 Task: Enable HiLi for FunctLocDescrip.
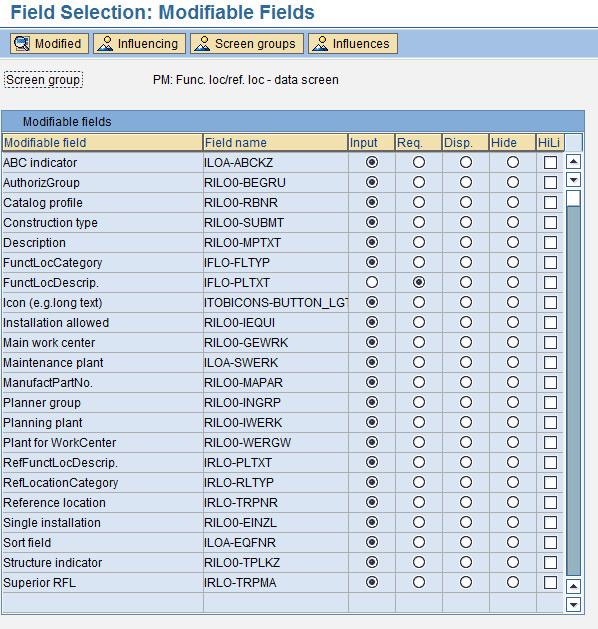pos(550,282)
